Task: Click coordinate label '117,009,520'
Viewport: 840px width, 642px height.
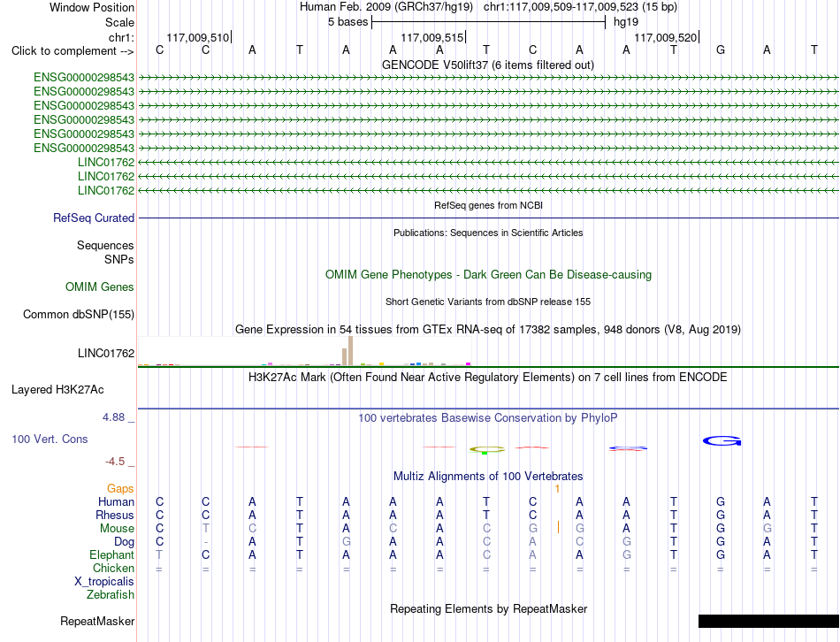Action: pos(665,37)
